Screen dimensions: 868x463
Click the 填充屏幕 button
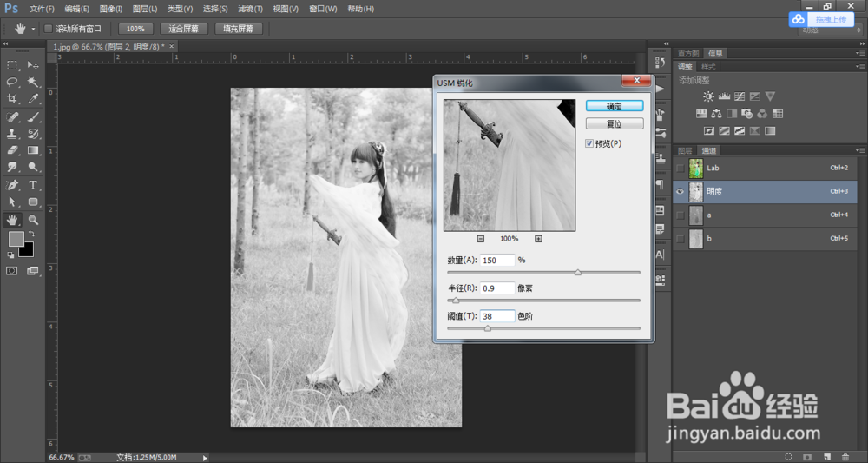(239, 29)
